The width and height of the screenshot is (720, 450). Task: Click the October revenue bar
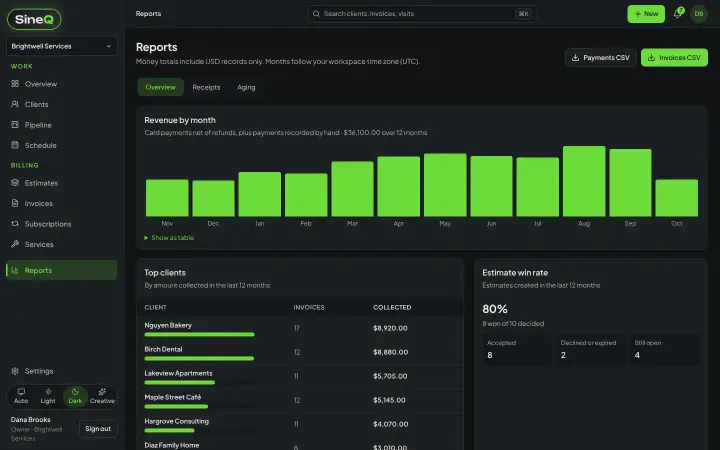pos(676,198)
